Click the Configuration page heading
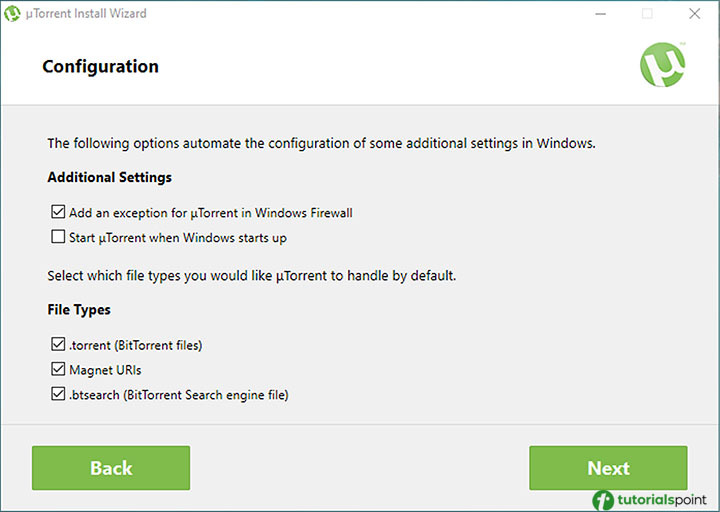Viewport: 720px width, 512px height. click(x=100, y=67)
